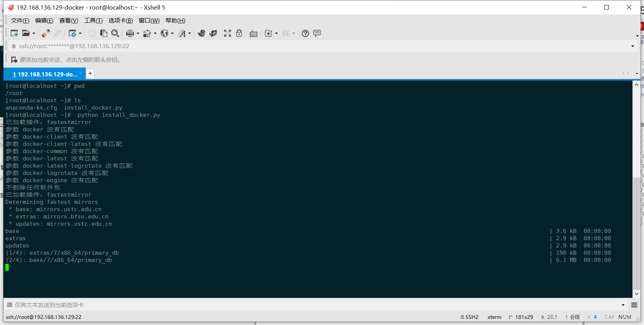Screen dimensions: 644x325
Task: Open Help question mark icon
Action: click(x=305, y=33)
